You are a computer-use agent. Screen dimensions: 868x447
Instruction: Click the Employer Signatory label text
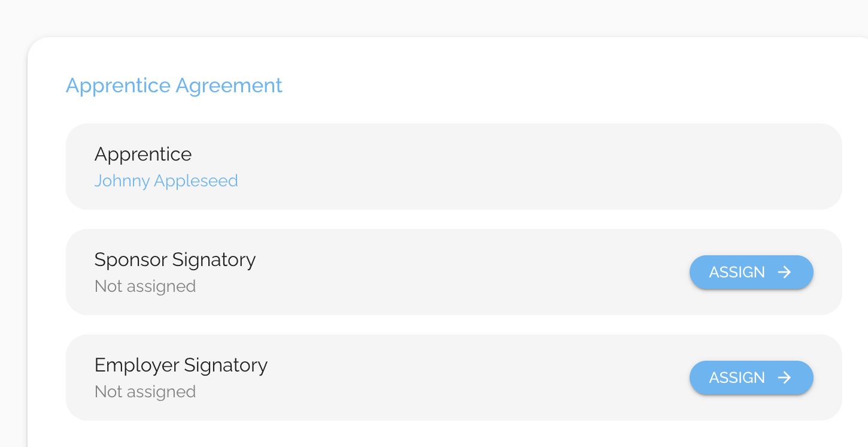tap(181, 366)
